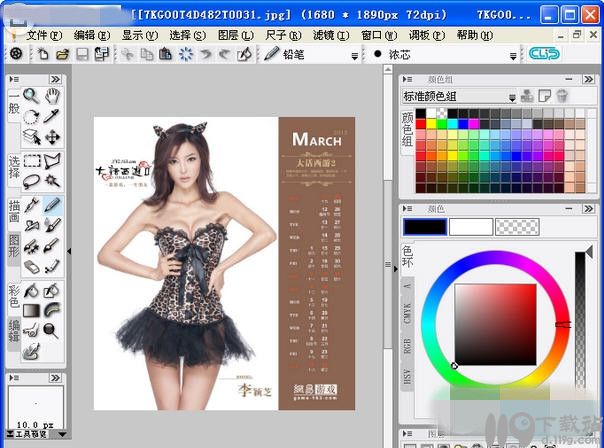Viewport: 604px width, 448px height.
Task: Select the nib pen tool
Action: click(x=32, y=205)
